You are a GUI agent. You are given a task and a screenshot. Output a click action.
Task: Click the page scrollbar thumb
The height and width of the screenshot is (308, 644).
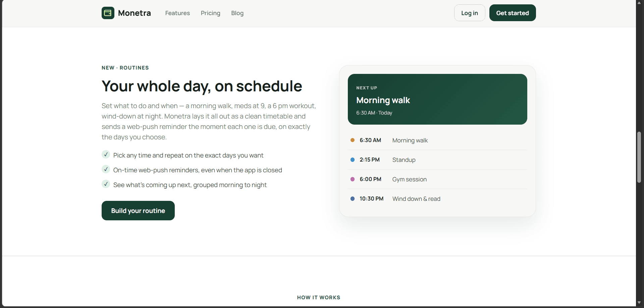(x=639, y=157)
